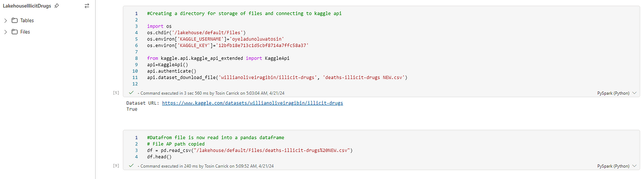Click the Files folder icon
644x179 pixels.
15,32
